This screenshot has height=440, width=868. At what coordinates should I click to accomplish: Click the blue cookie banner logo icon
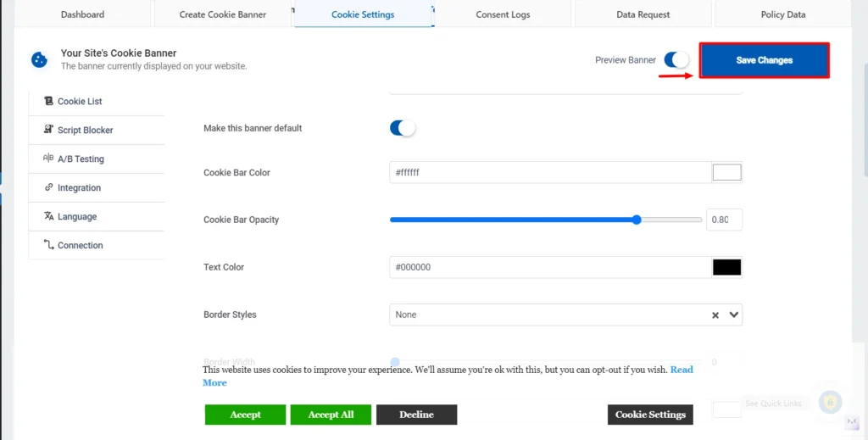point(39,59)
